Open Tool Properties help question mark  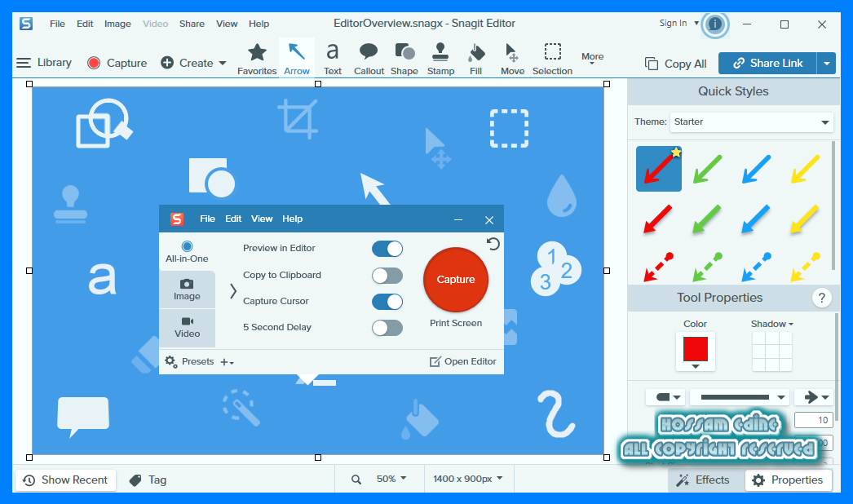(821, 298)
